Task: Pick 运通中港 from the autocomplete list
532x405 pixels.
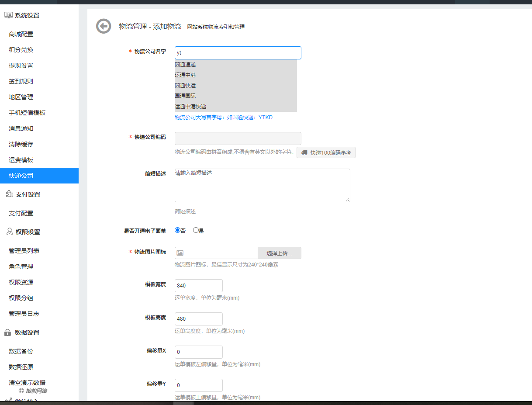Action: click(x=185, y=75)
